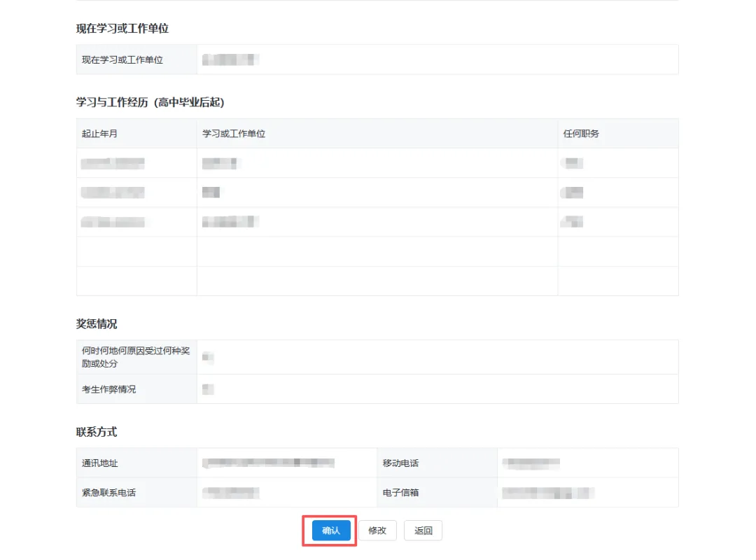
Task: Click the 电子信箱 label
Action: click(400, 493)
